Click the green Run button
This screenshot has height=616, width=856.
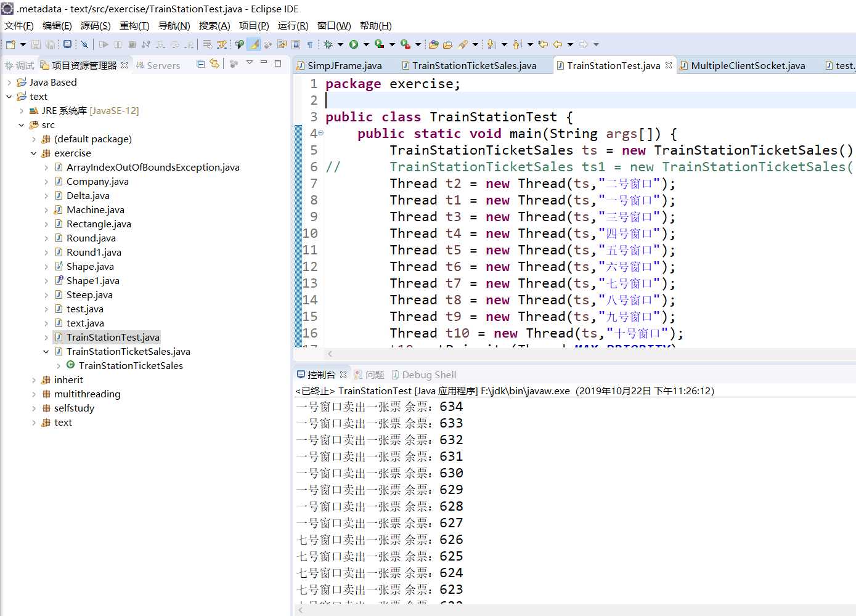pyautogui.click(x=354, y=44)
